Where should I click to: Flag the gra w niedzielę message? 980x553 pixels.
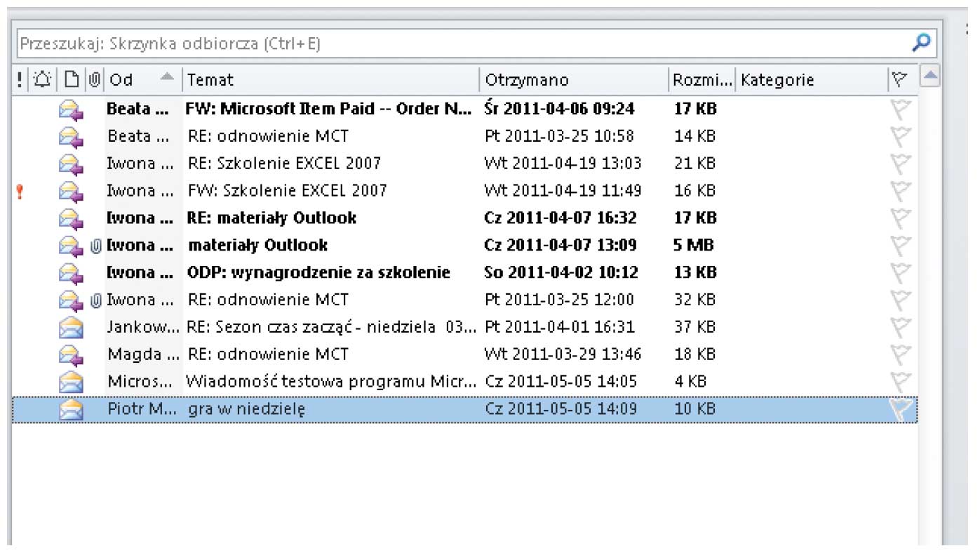[x=900, y=409]
